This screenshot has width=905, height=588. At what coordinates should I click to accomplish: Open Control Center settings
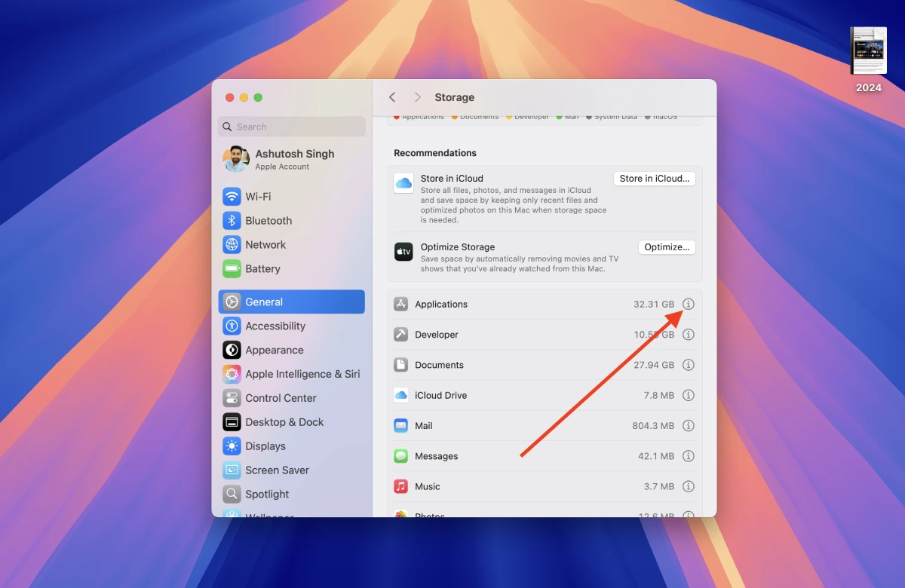(x=292, y=398)
